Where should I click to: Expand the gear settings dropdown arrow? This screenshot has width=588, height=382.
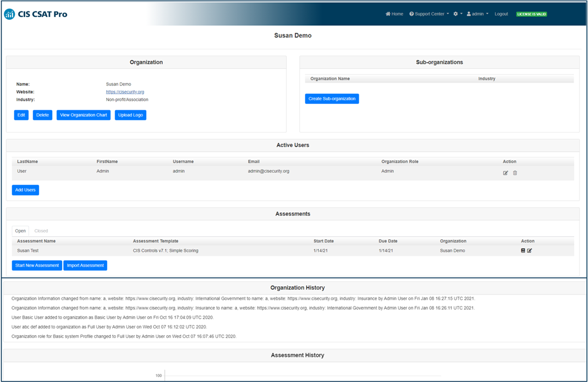coord(461,14)
